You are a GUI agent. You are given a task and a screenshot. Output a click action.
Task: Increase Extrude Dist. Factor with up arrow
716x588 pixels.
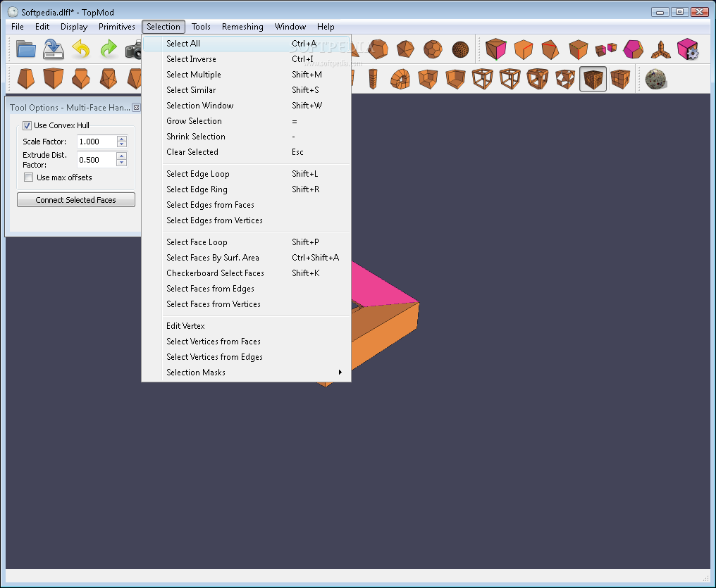coord(121,156)
